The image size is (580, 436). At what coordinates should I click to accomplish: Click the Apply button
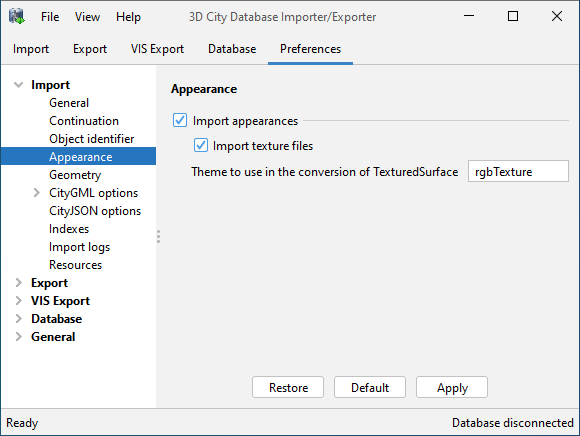[452, 387]
